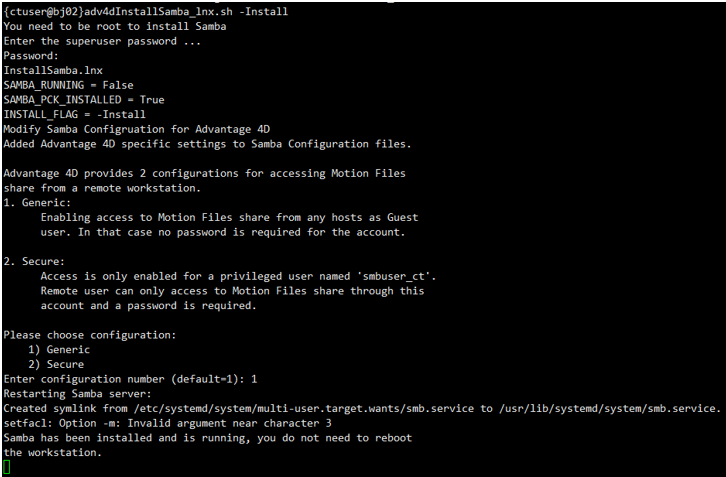Click the green terminal cursor block

click(7, 467)
